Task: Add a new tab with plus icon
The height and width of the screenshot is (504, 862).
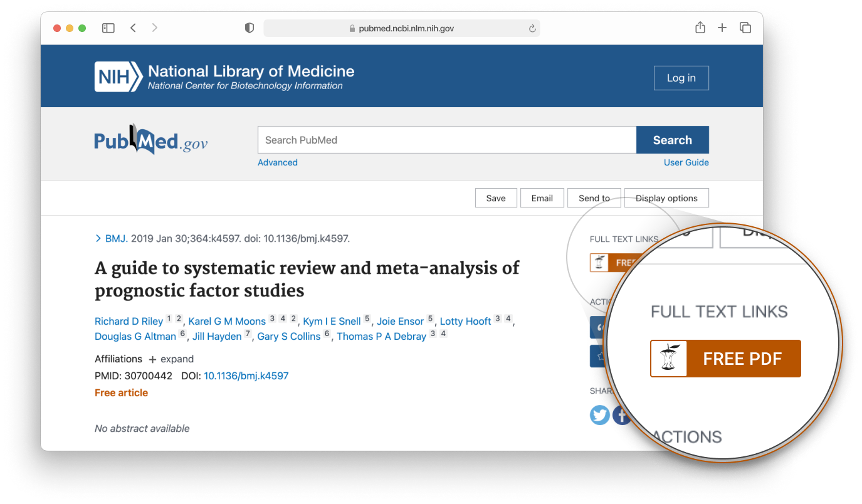Action: pyautogui.click(x=722, y=28)
